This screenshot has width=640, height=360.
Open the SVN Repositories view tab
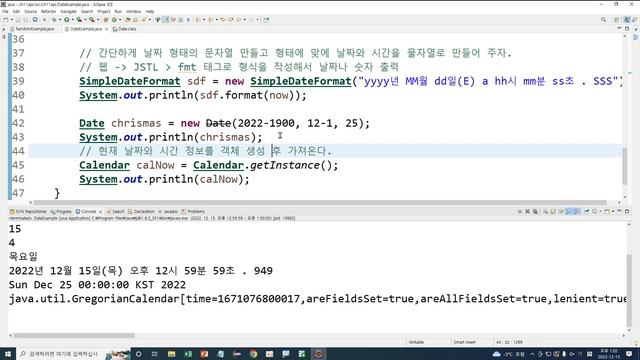[x=28, y=211]
